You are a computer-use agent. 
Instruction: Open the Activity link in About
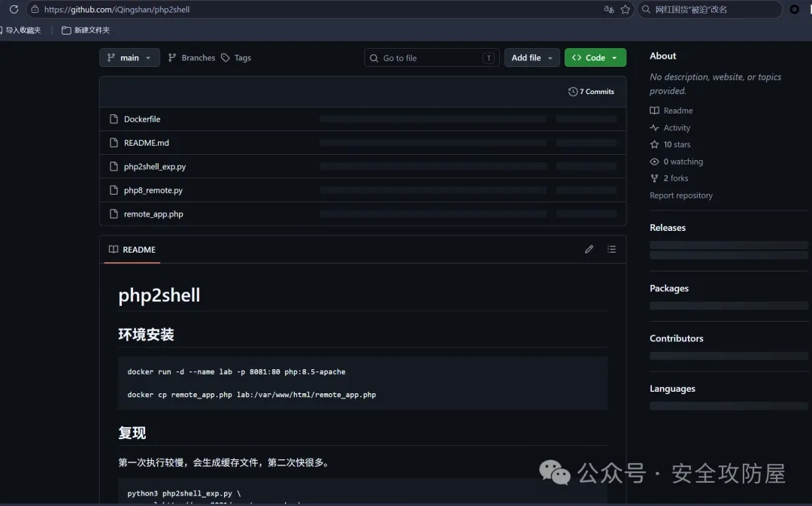pyautogui.click(x=670, y=128)
